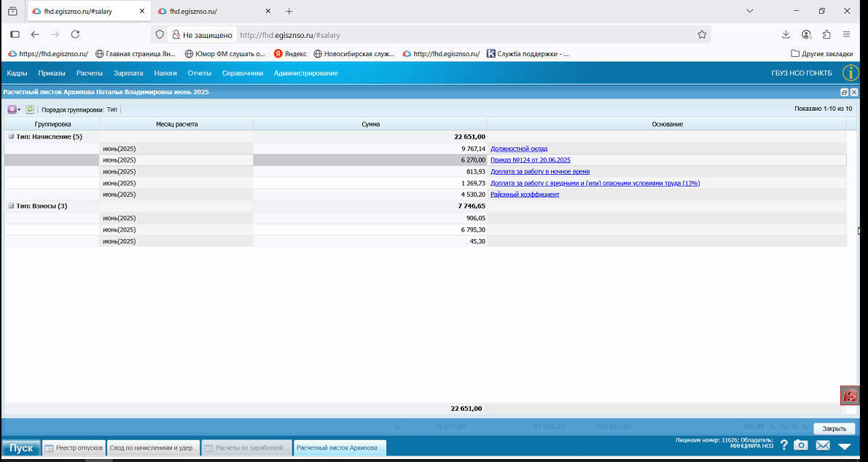Image resolution: width=868 pixels, height=462 pixels.
Task: Switch to Реестр отпусков taskbar window
Action: click(x=74, y=447)
